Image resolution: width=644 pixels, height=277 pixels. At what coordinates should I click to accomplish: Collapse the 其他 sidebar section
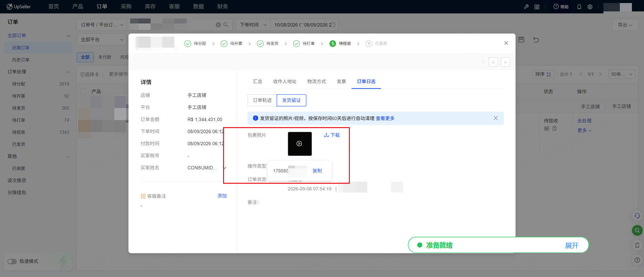68,156
